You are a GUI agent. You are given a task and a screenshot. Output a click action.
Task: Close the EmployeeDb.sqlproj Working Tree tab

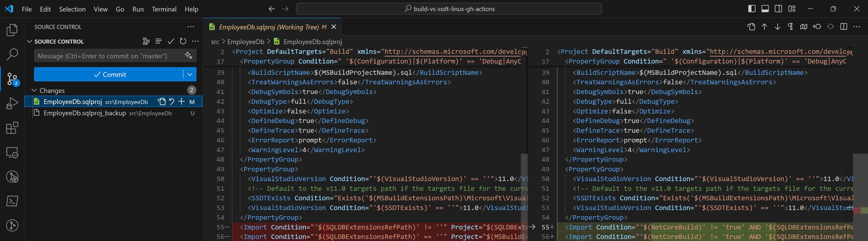pos(334,27)
